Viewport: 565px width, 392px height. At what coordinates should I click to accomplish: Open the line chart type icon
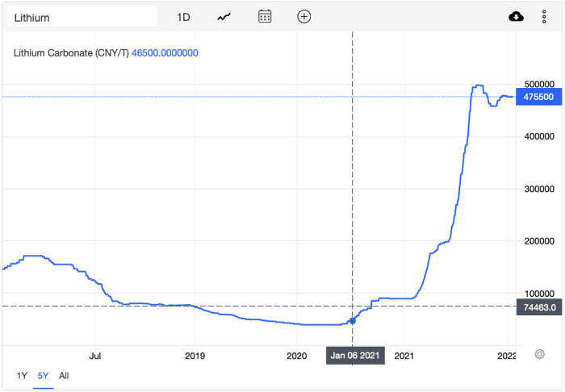coord(224,17)
